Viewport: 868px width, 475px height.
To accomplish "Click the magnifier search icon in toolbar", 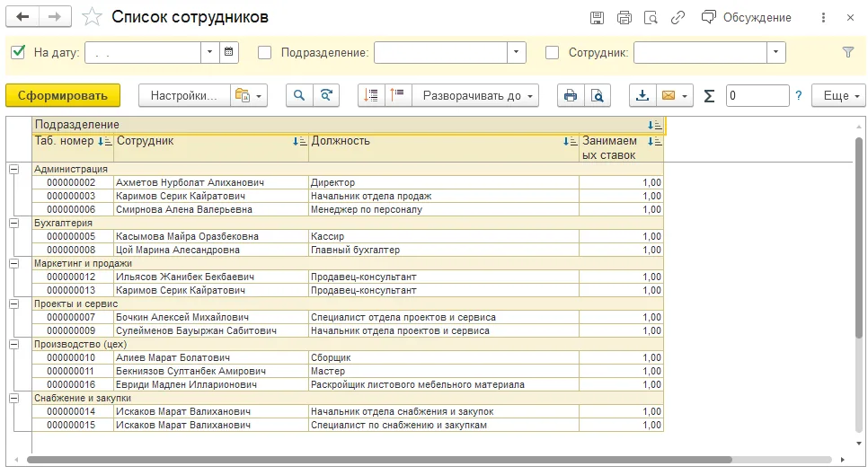I will click(x=299, y=96).
